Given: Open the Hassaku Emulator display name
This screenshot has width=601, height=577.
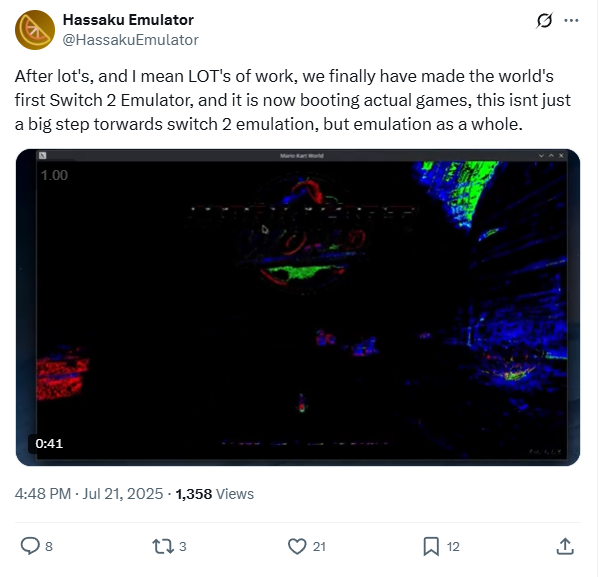Looking at the screenshot, I should click(129, 20).
